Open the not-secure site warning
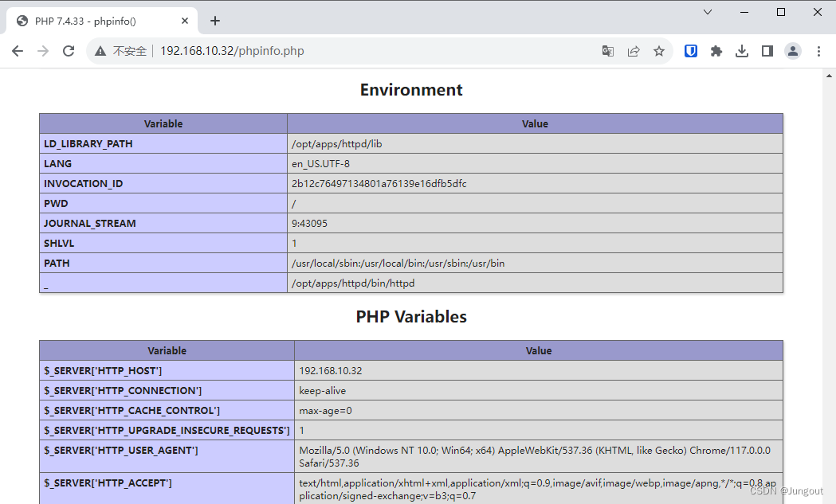 point(120,51)
